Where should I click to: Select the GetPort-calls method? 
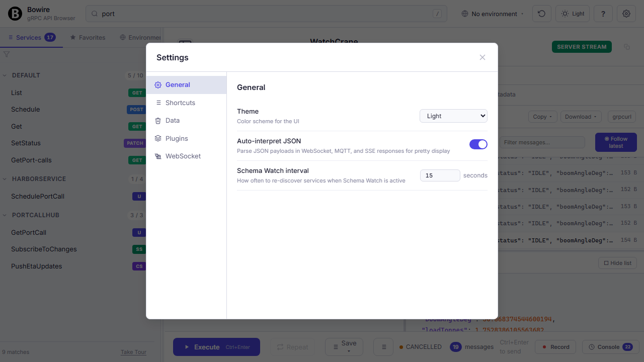click(73, 160)
